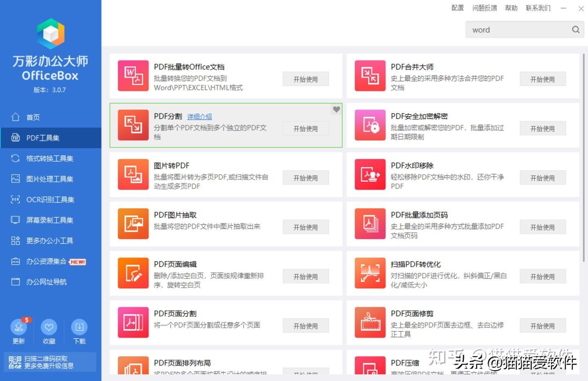Open the 扫描PDF转优化 tool icon
The height and width of the screenshot is (381, 588).
pyautogui.click(x=370, y=273)
